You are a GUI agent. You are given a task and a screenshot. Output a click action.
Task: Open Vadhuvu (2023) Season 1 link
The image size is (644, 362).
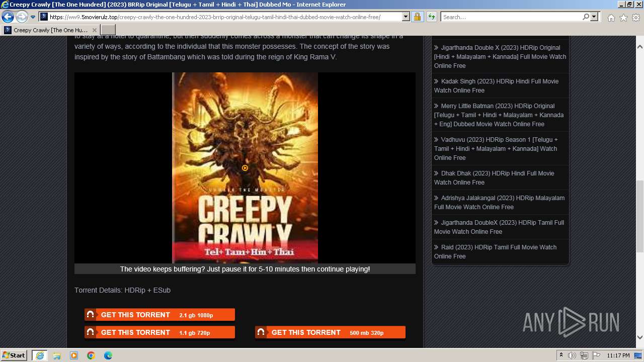click(496, 149)
